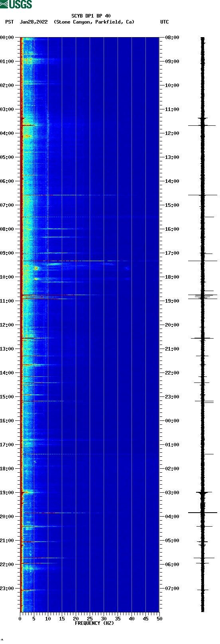Image resolution: width=220 pixels, height=644 pixels.
Task: Click the 04:00 UTC time label
Action: tap(172, 517)
